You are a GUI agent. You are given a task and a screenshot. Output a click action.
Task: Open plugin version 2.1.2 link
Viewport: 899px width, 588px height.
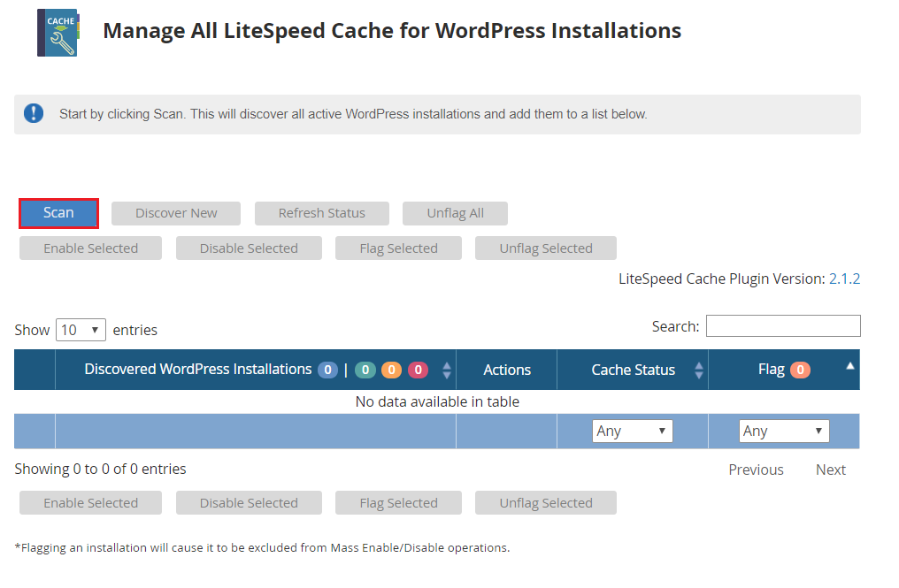[844, 279]
